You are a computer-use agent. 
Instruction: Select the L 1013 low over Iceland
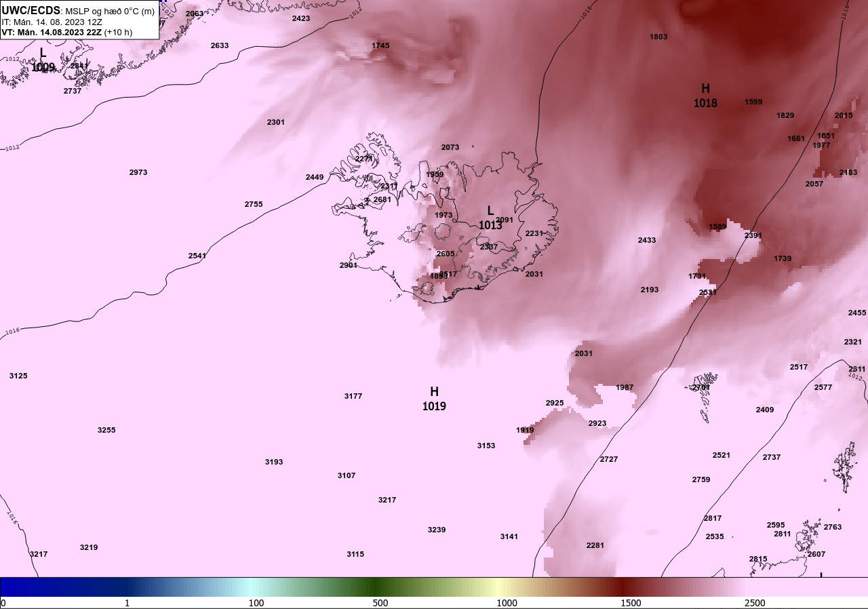(x=490, y=218)
